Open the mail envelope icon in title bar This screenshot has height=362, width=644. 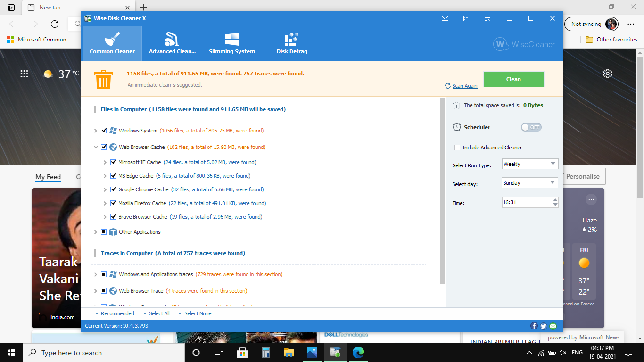[x=445, y=18]
